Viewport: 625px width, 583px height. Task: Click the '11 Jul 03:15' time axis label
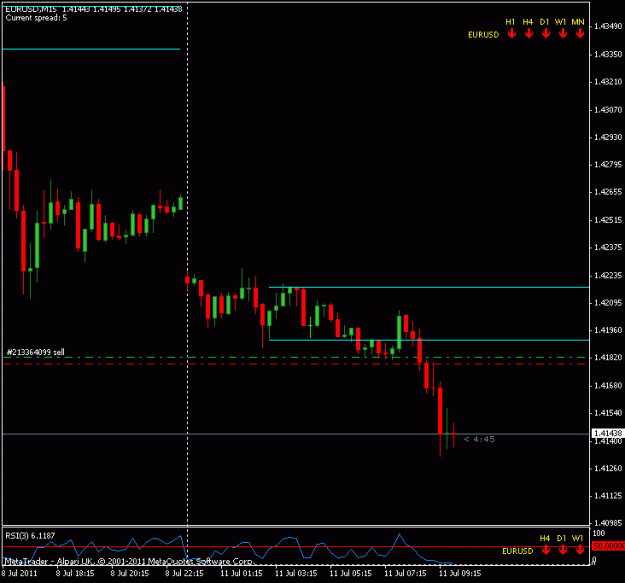296,573
